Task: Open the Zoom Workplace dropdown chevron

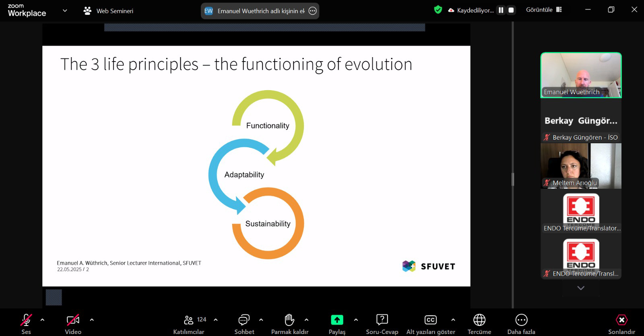Action: (65, 10)
